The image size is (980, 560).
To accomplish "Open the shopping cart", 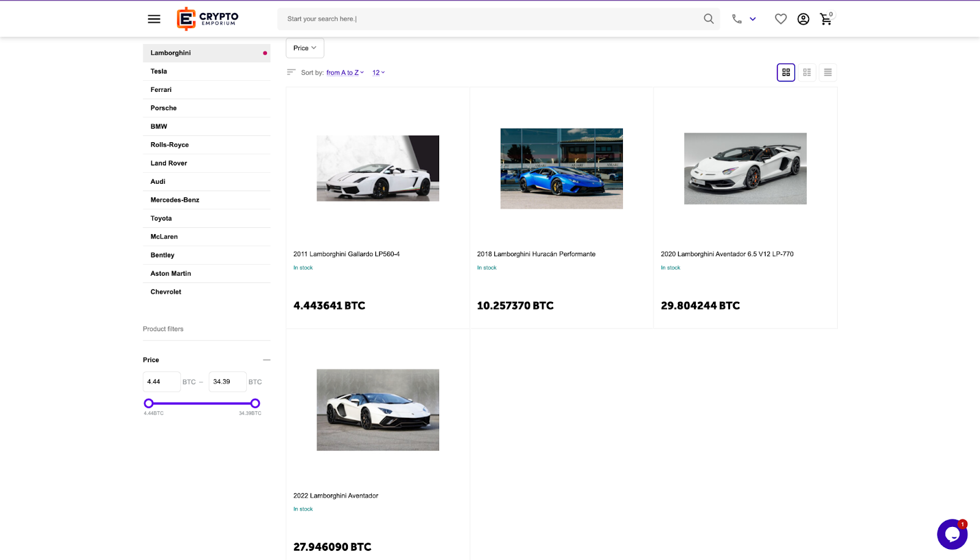I will [x=826, y=18].
